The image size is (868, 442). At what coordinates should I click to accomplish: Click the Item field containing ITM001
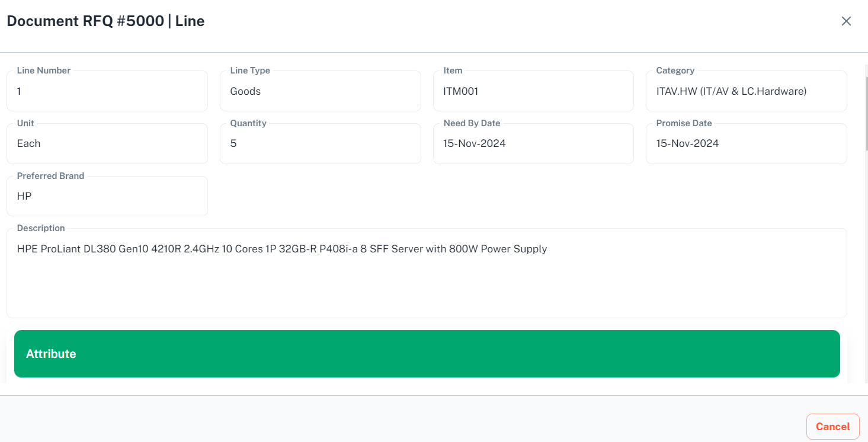pyautogui.click(x=533, y=91)
